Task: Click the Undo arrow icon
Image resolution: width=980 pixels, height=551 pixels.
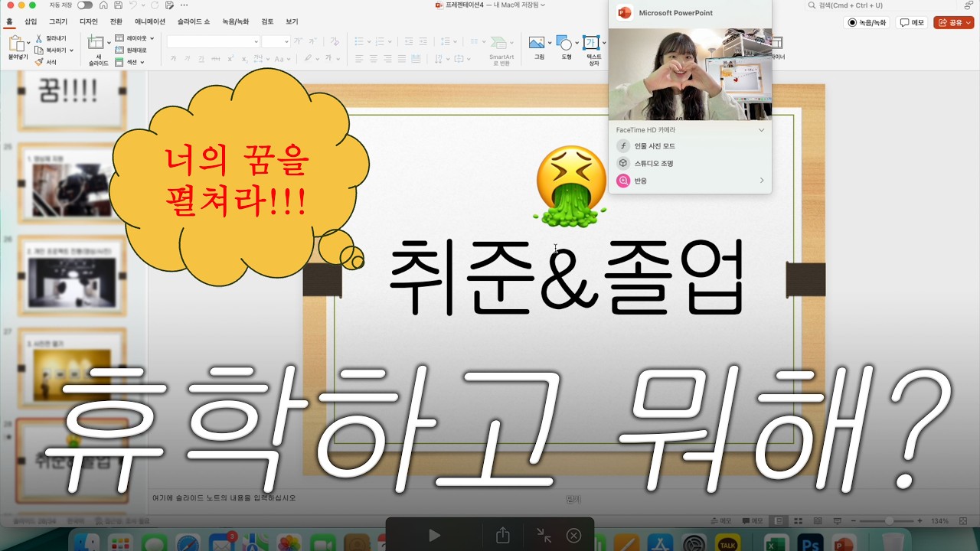Action: [x=132, y=5]
